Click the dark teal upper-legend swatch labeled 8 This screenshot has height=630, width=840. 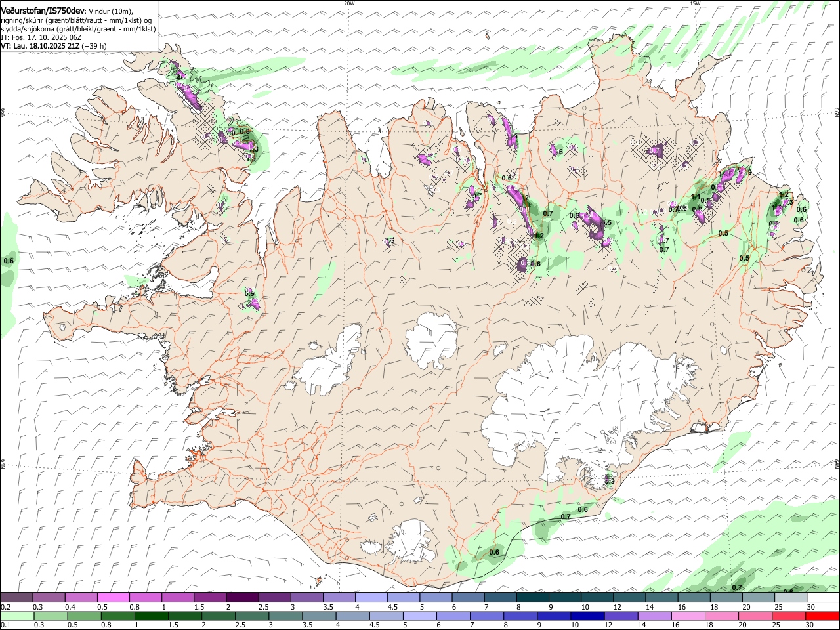coord(533,598)
